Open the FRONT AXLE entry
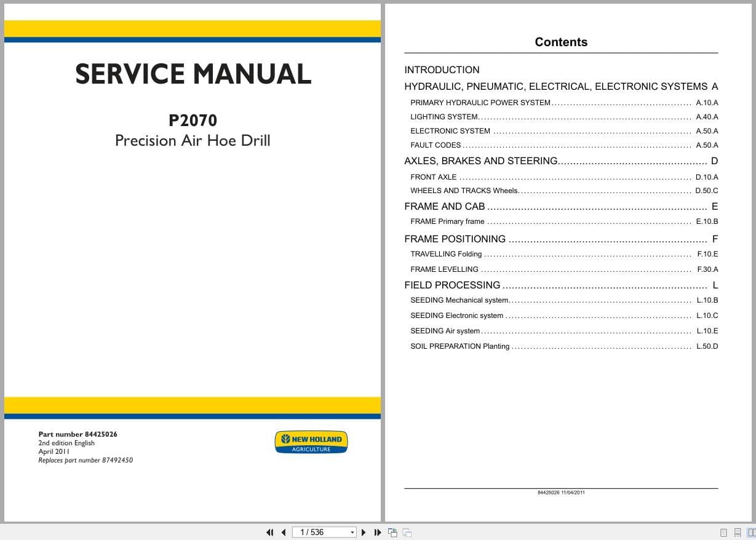This screenshot has width=756, height=540. tap(564, 177)
